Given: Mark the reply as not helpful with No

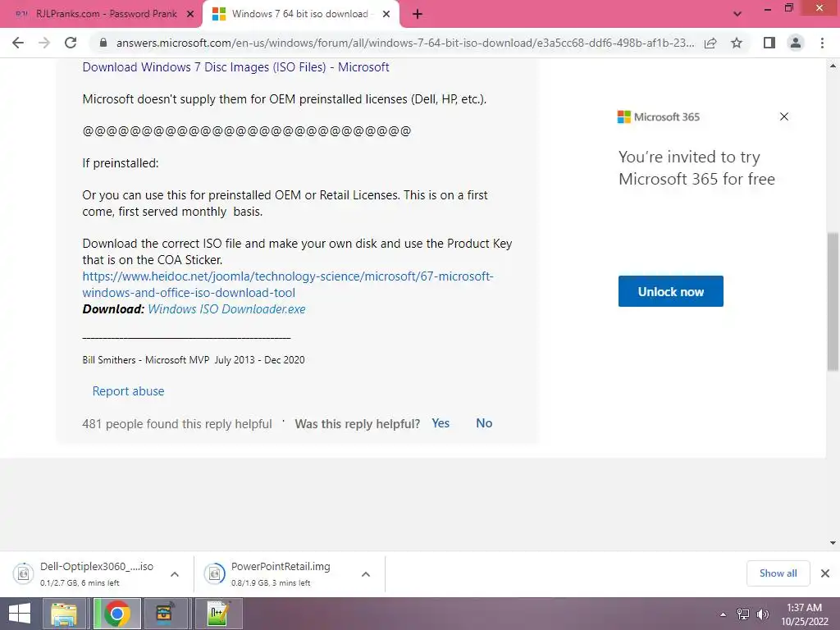Looking at the screenshot, I should (484, 423).
